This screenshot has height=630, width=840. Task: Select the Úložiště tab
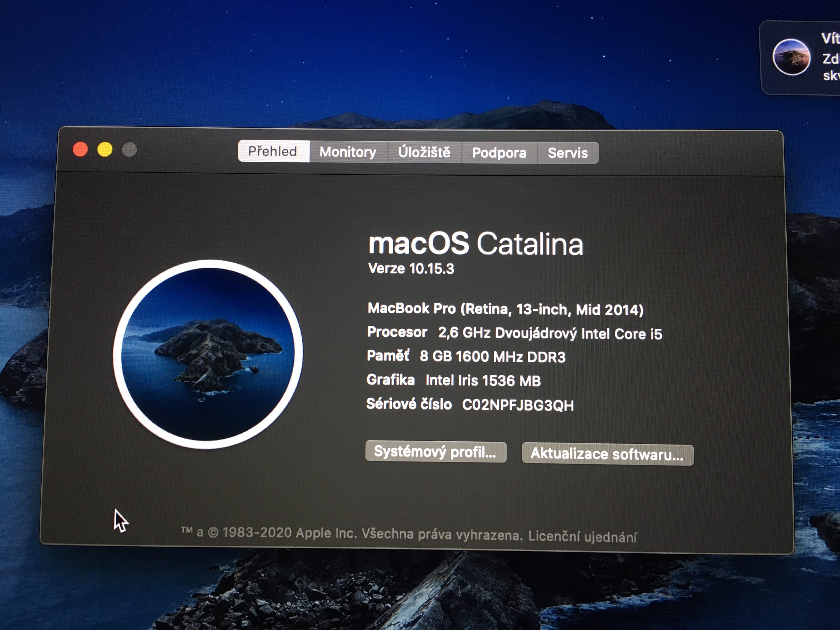424,152
